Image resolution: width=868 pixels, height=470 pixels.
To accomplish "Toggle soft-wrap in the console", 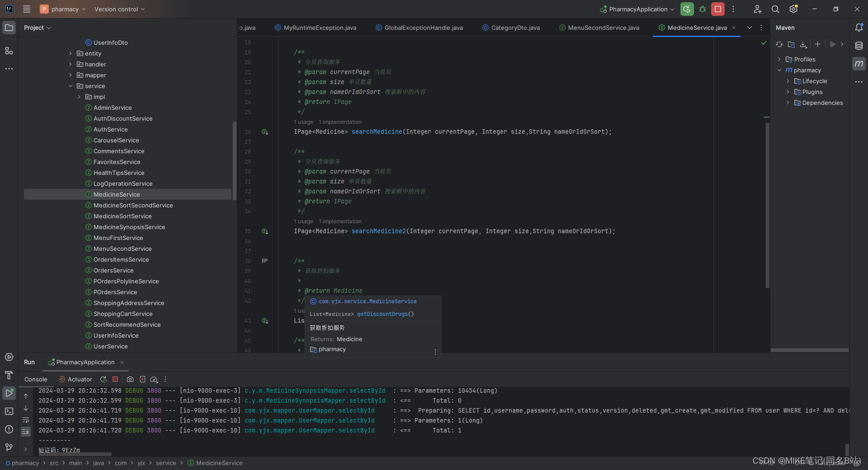I will 26,420.
